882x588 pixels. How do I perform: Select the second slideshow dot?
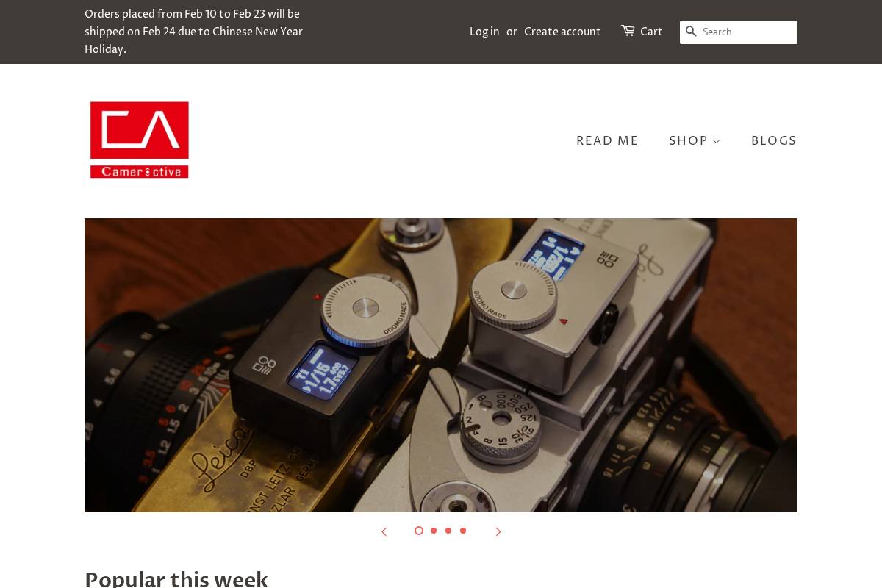point(434,531)
